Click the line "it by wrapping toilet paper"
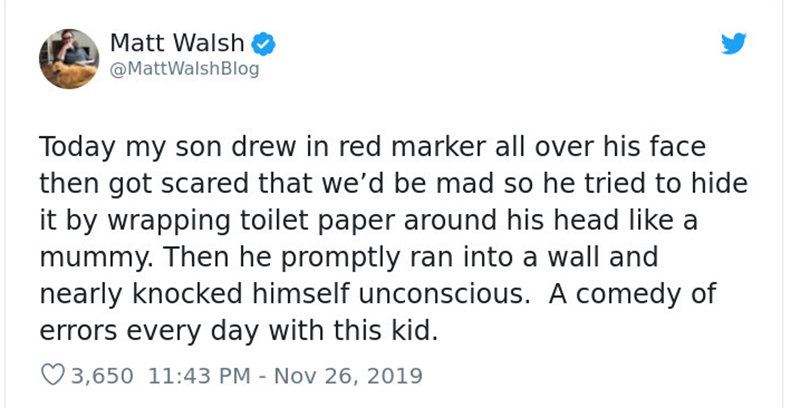This screenshot has width=800, height=408. (x=368, y=221)
